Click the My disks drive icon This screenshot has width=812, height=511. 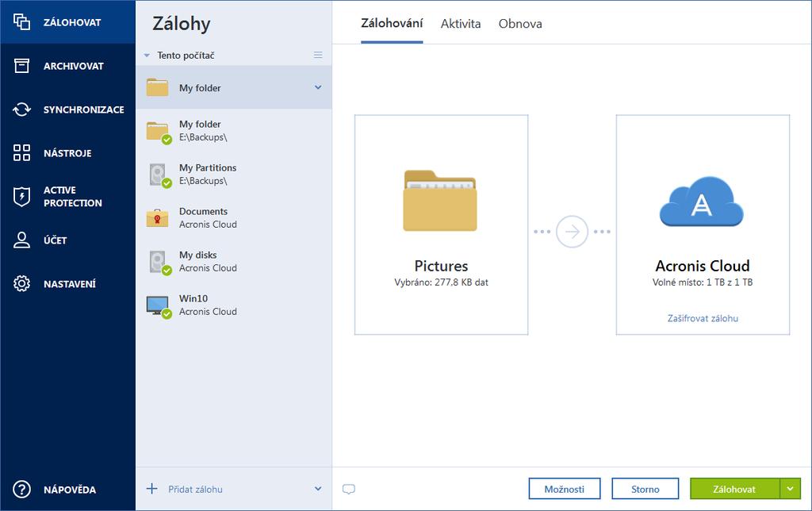[x=159, y=262]
